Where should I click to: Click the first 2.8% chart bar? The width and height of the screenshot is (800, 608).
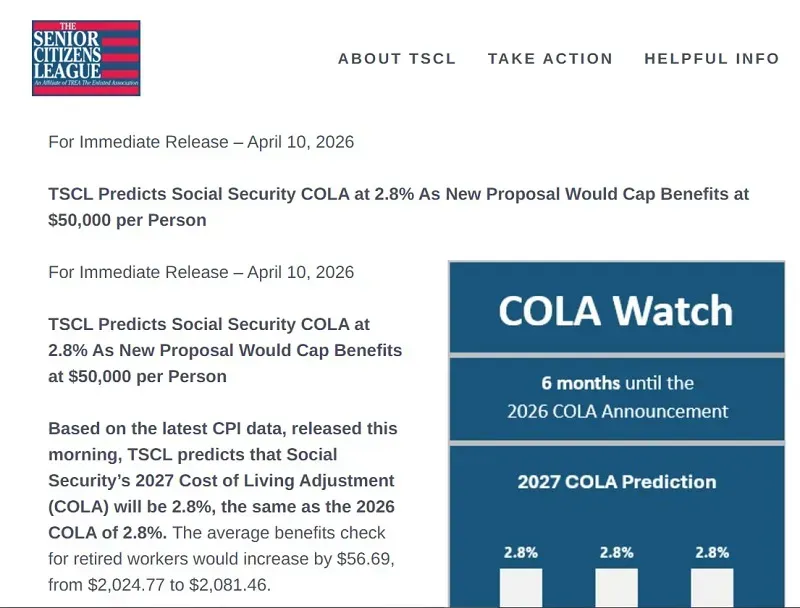[521, 585]
